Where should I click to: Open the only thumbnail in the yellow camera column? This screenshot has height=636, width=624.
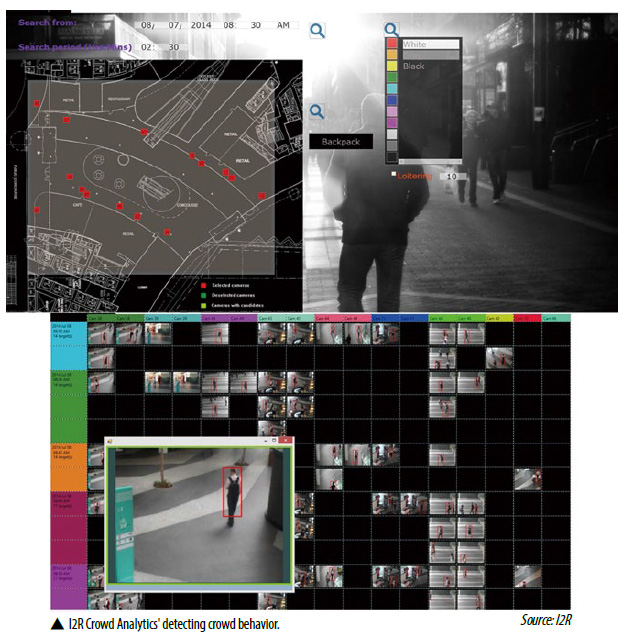coord(499,358)
